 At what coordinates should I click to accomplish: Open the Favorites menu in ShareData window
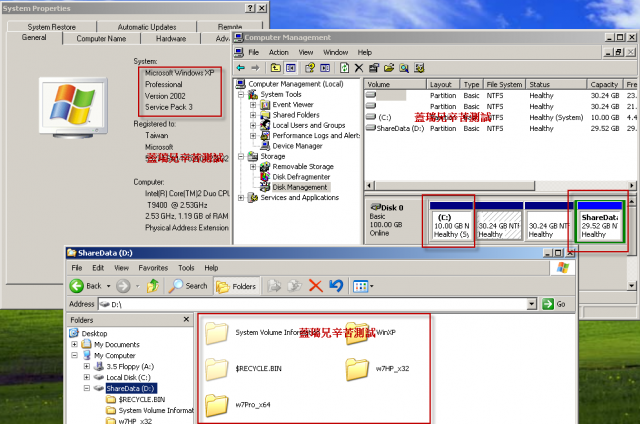153,268
